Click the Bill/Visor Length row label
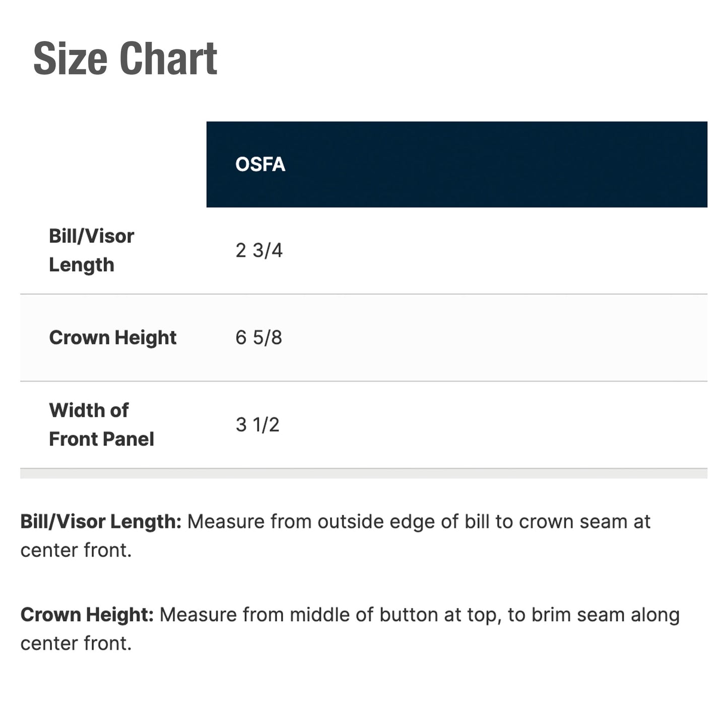Image resolution: width=728 pixels, height=728 pixels. tap(91, 250)
